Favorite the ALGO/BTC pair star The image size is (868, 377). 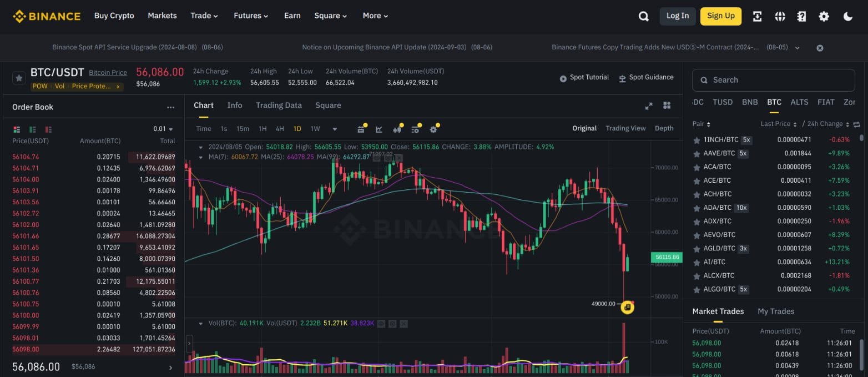pyautogui.click(x=697, y=289)
